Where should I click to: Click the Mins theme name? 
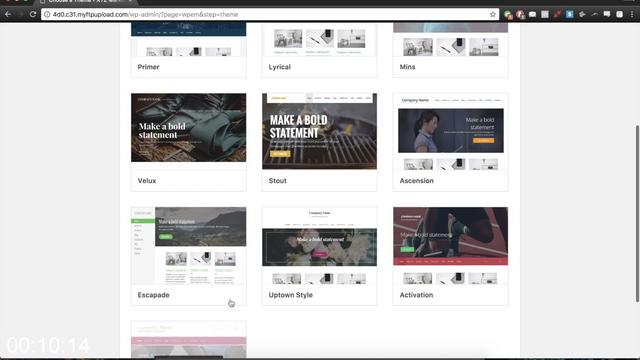click(x=407, y=67)
